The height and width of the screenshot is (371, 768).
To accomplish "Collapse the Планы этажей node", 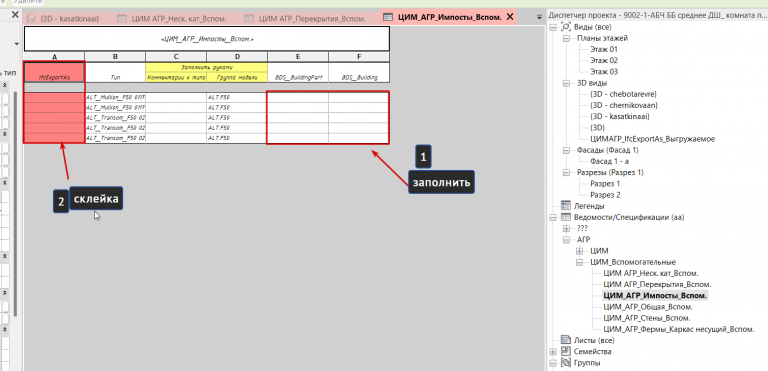I will 566,38.
